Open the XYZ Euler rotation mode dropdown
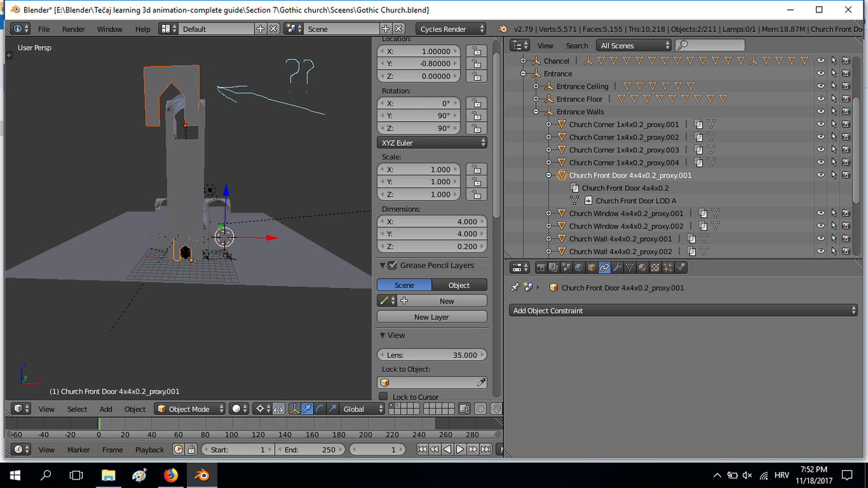The height and width of the screenshot is (488, 868). tap(432, 143)
